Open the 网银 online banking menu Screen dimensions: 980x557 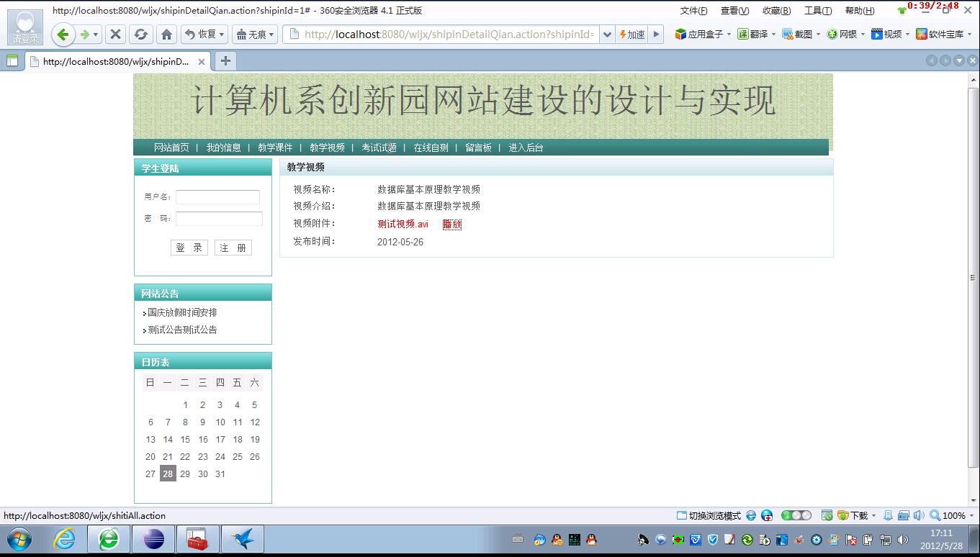coord(845,34)
